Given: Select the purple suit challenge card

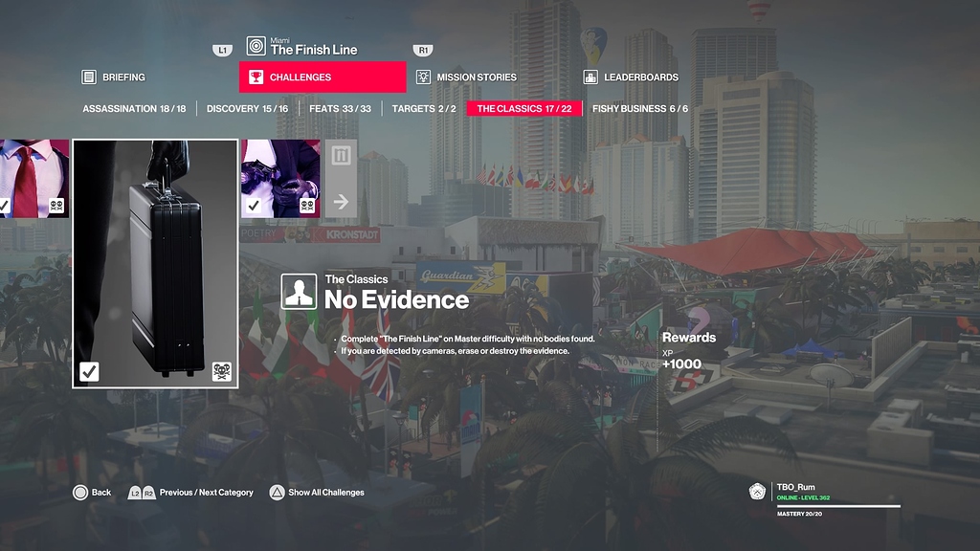Looking at the screenshot, I should coord(280,179).
